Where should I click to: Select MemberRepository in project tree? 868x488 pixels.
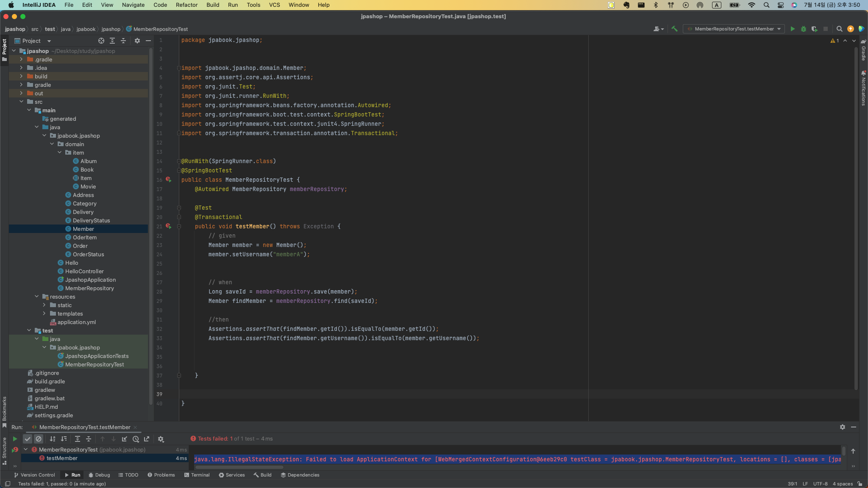89,288
